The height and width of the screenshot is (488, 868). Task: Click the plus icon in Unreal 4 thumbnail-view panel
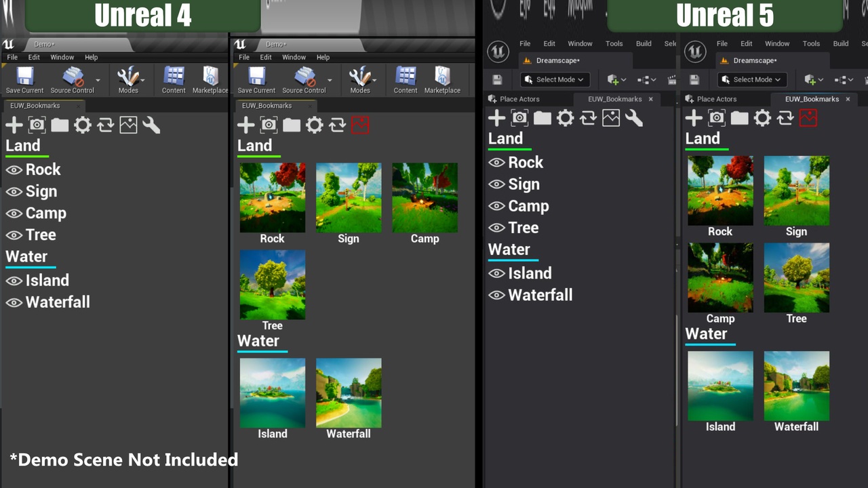click(246, 125)
